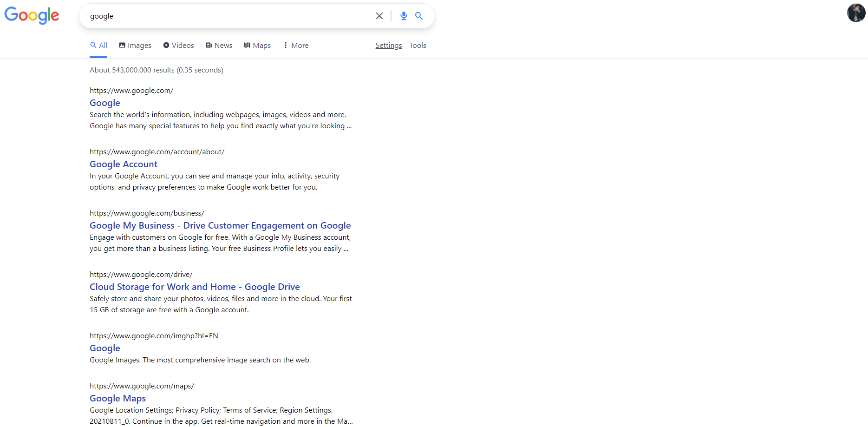
Task: Switch to the News tab
Action: click(x=219, y=45)
